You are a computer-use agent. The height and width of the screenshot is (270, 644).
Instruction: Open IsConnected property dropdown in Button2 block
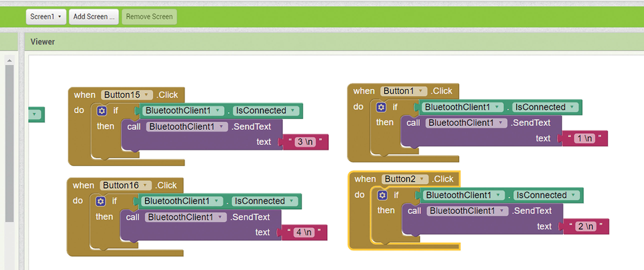click(x=573, y=195)
